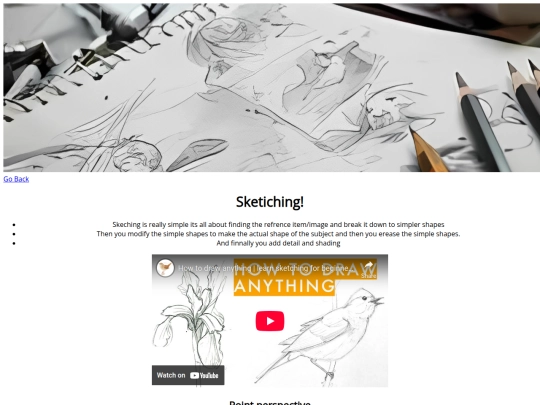
Task: Click the Go Back link
Action: [16, 179]
